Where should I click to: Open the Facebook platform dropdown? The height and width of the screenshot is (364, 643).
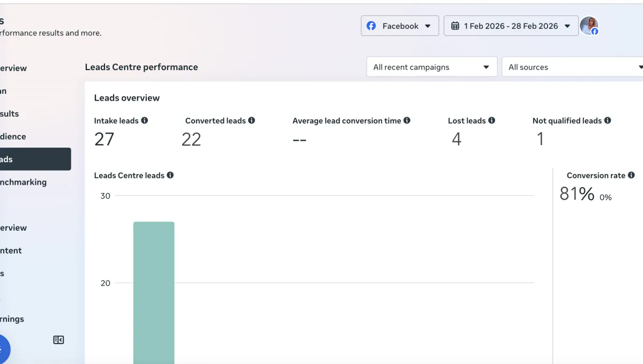(400, 26)
